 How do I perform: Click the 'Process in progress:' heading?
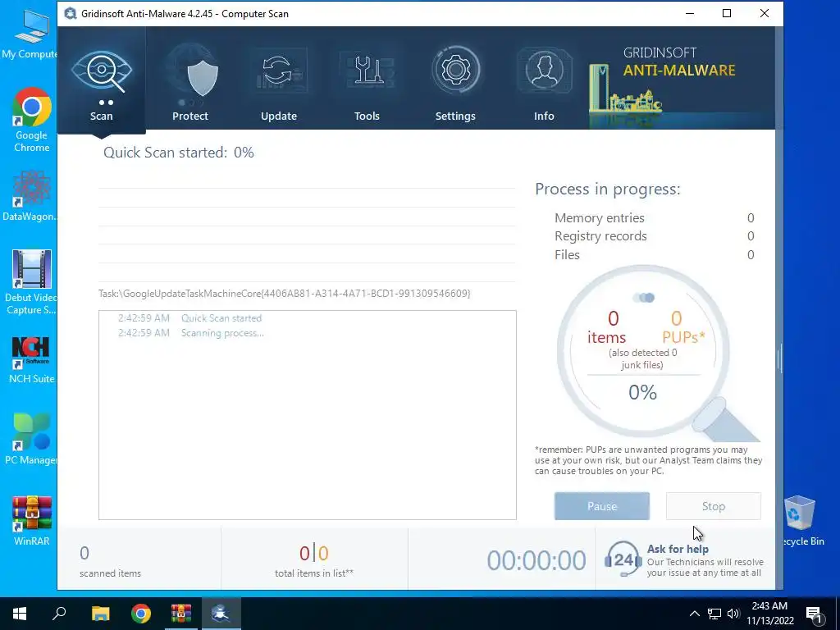coord(608,189)
